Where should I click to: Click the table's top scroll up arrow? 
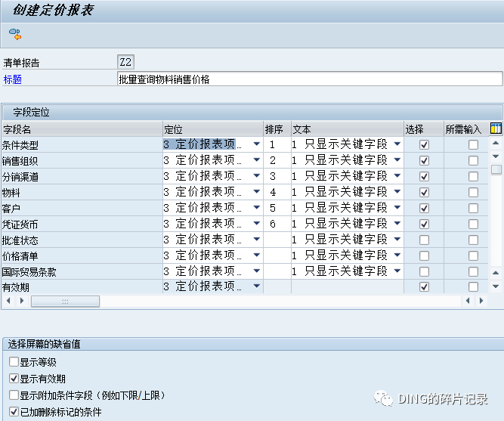[496, 143]
